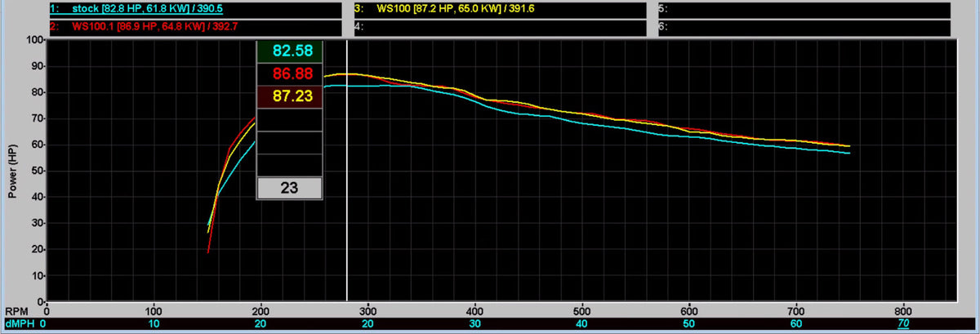Click the 300 tick on RPM axis

click(367, 312)
